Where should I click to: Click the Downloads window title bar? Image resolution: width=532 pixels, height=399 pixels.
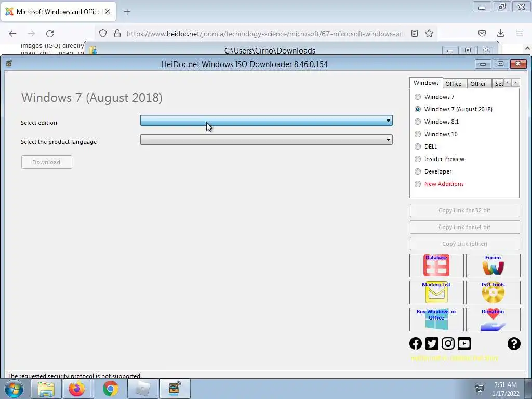click(270, 50)
